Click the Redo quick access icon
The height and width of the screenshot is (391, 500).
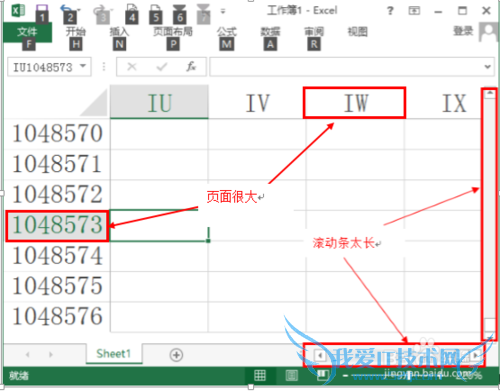pos(100,11)
